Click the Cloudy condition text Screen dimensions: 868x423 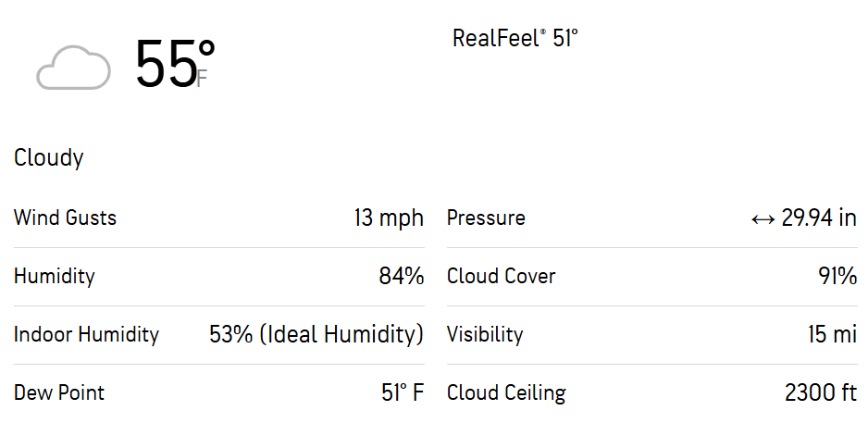click(49, 158)
